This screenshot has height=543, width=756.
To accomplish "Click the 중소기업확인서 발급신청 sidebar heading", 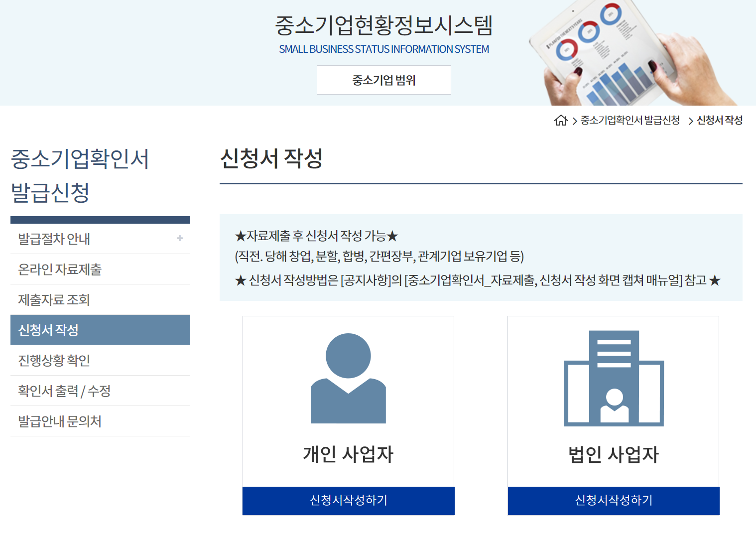I will click(x=80, y=175).
